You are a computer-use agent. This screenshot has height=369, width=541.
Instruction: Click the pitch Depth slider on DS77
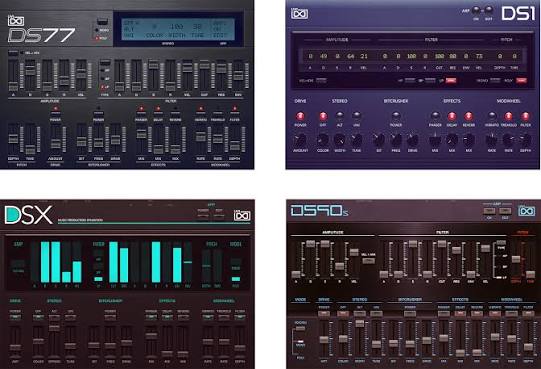[13, 139]
